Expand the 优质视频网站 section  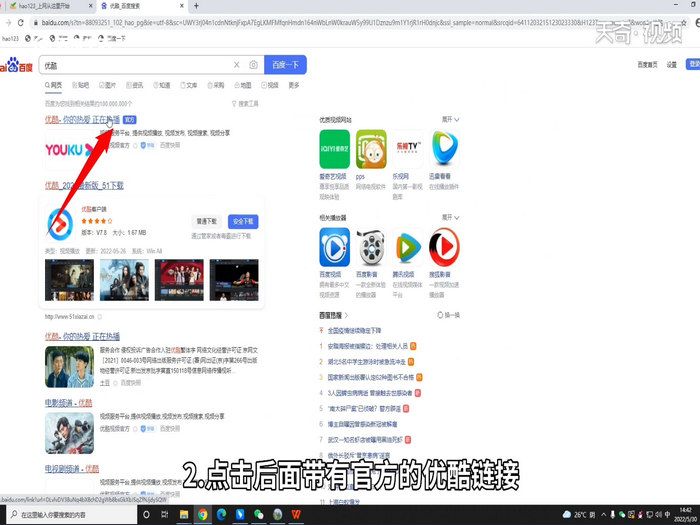tap(450, 120)
